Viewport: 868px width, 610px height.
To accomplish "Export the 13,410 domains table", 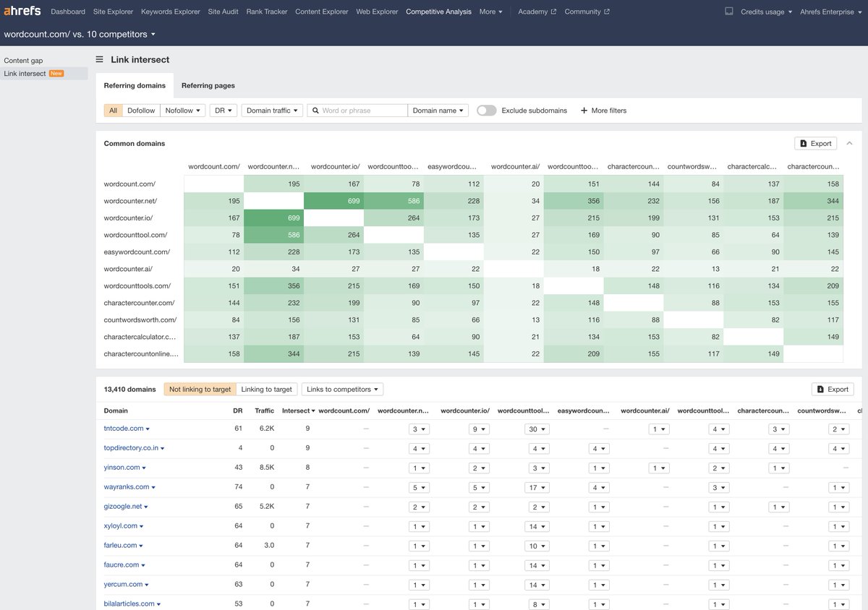I will click(833, 390).
